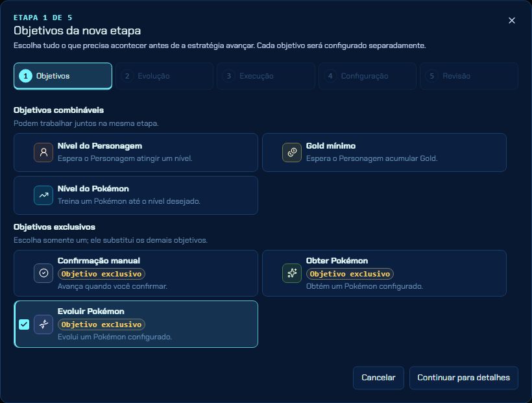
Task: Click Continuar para detalhes button
Action: [x=463, y=378]
